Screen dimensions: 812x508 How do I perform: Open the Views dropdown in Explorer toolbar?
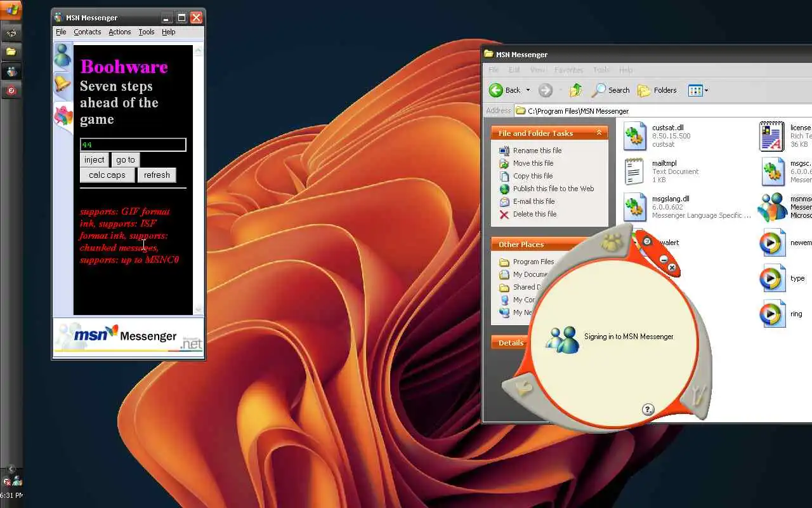pos(698,90)
